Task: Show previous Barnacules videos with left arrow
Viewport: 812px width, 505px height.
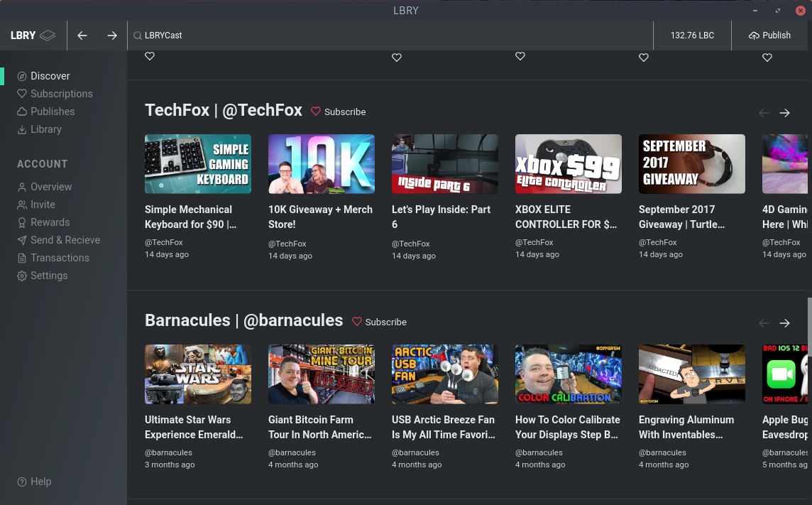Action: pos(764,323)
